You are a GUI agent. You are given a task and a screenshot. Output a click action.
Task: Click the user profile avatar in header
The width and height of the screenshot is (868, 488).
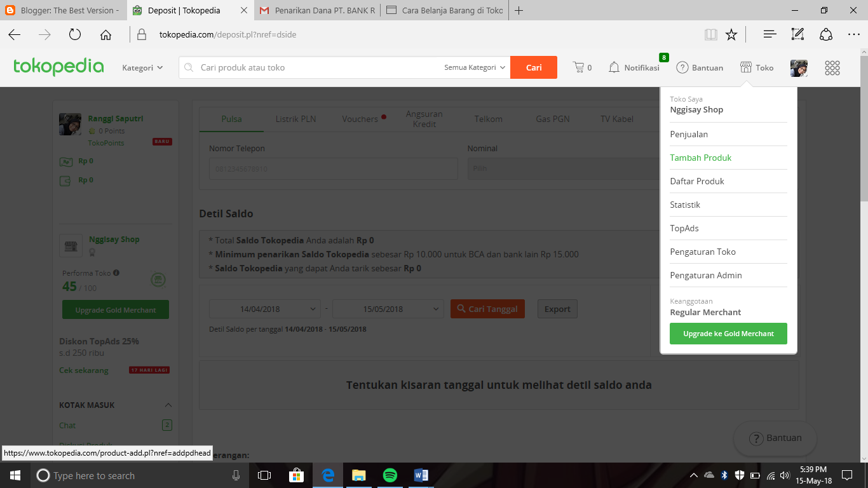(799, 68)
